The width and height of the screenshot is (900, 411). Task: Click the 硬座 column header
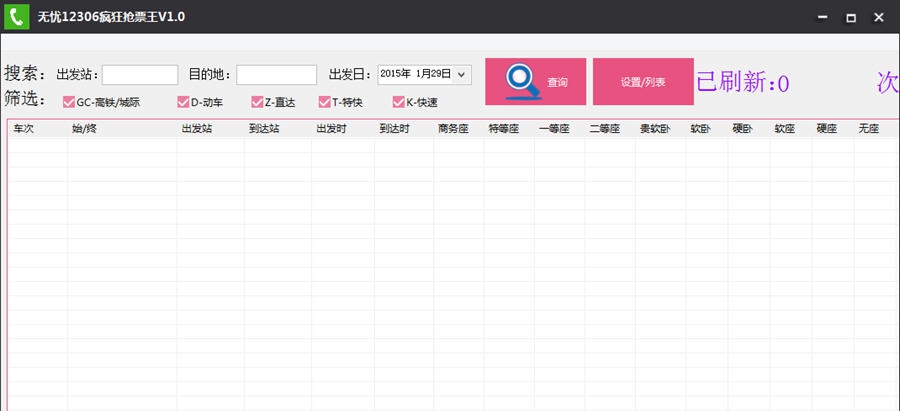[827, 129]
